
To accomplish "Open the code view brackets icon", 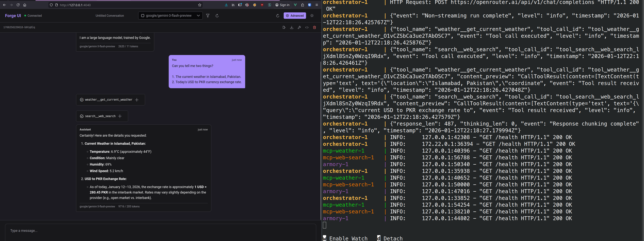I will (x=307, y=27).
